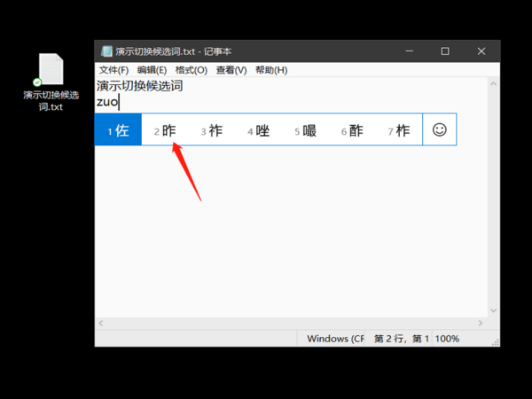
Task: Minimize the Notepad window
Action: tap(410, 51)
